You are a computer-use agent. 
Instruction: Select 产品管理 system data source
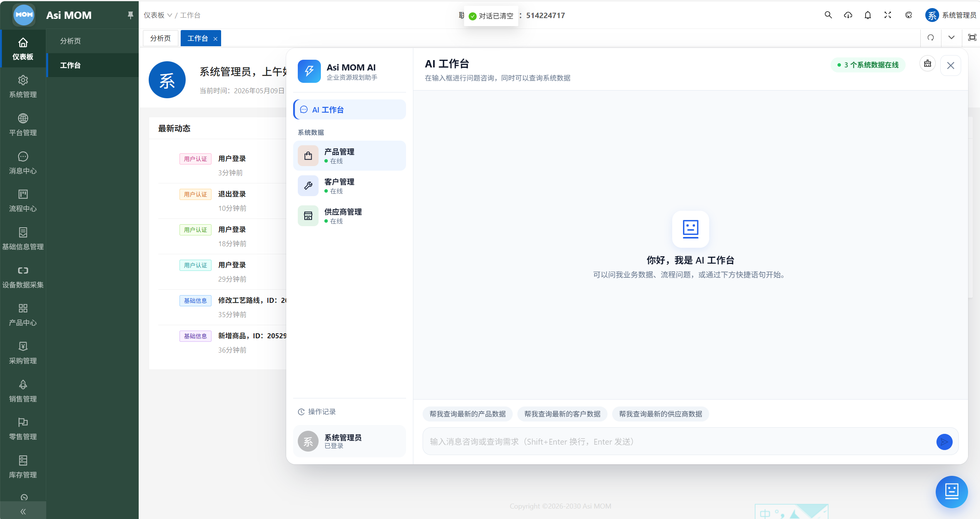tap(349, 156)
